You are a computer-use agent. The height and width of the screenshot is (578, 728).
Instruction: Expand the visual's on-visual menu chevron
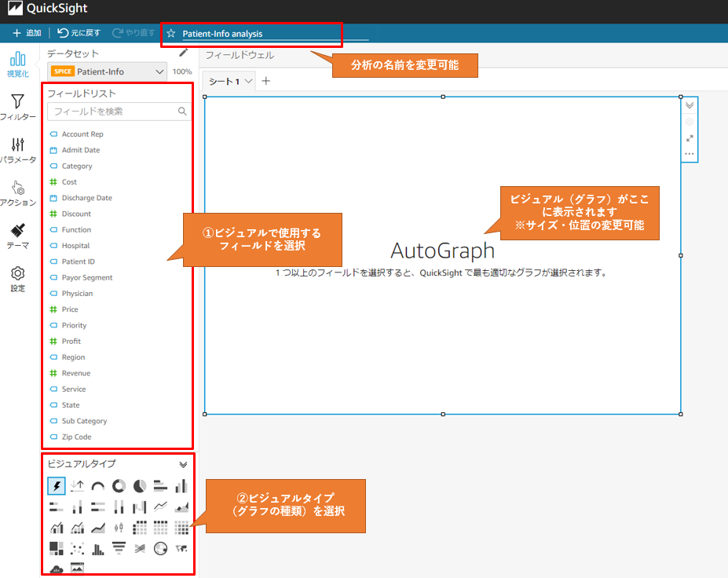[x=690, y=105]
